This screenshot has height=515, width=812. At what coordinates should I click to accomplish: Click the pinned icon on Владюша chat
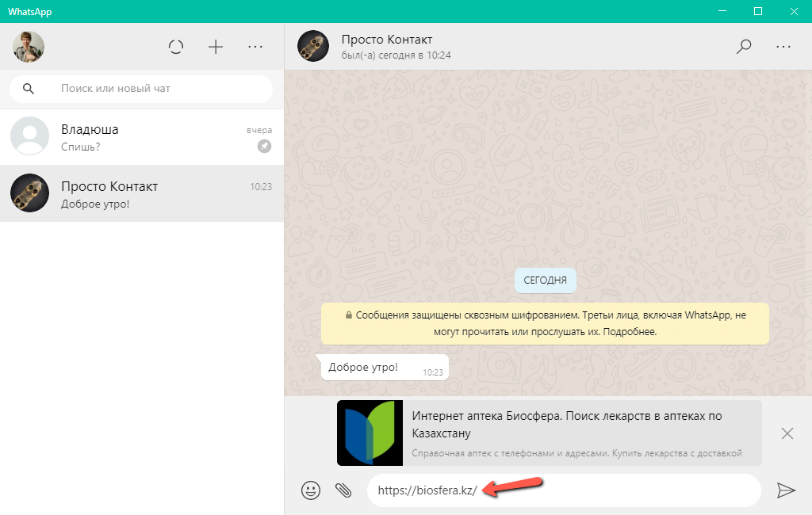[264, 147]
